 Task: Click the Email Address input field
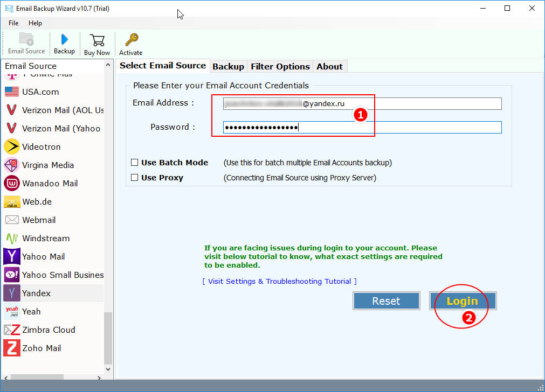click(362, 103)
